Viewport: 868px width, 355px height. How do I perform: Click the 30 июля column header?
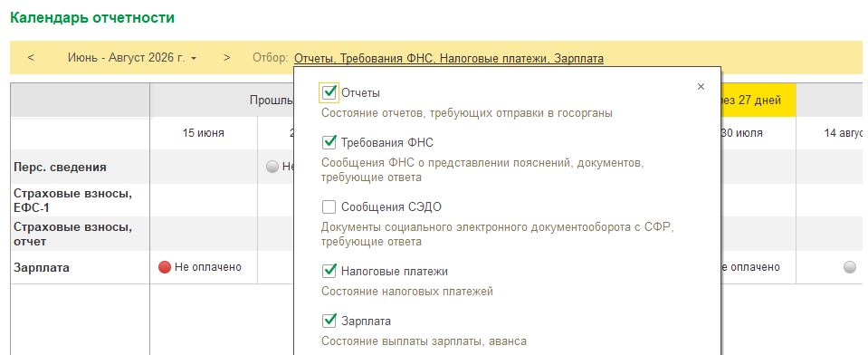tap(742, 133)
